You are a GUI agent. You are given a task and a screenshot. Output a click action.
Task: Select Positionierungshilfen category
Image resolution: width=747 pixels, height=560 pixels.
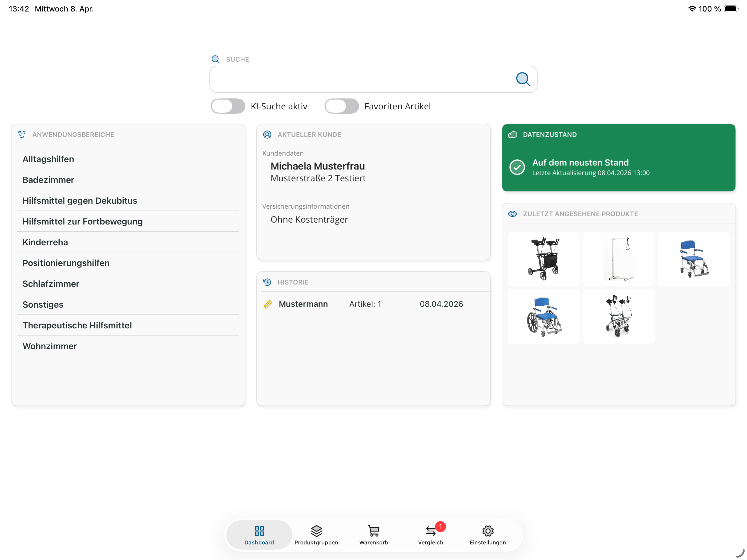pyautogui.click(x=128, y=263)
